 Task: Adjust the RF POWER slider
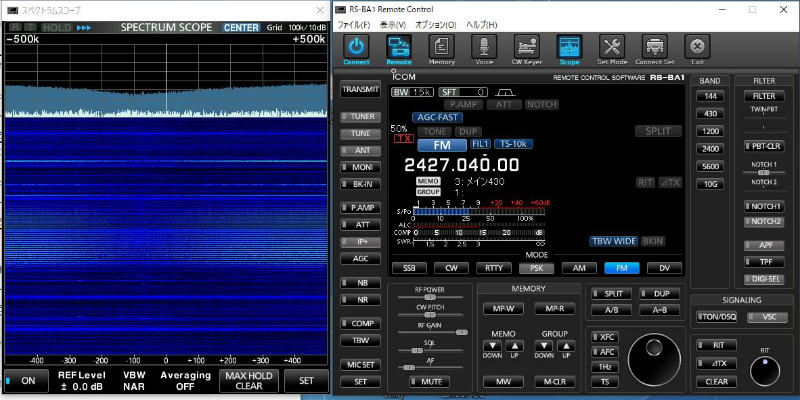[x=429, y=296]
